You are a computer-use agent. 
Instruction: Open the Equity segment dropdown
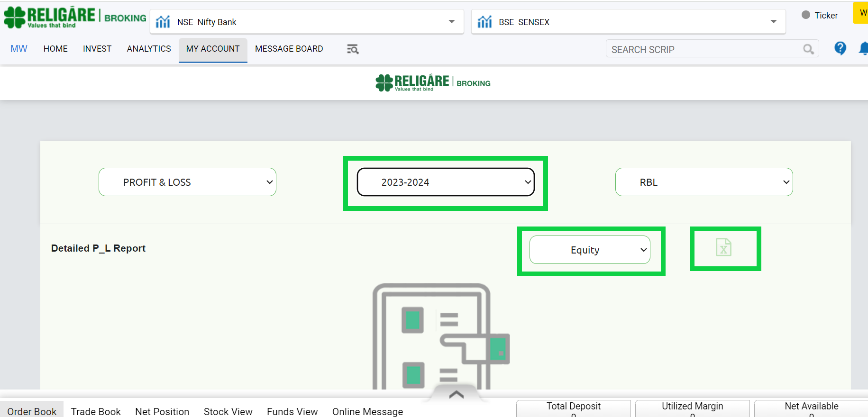coord(590,250)
